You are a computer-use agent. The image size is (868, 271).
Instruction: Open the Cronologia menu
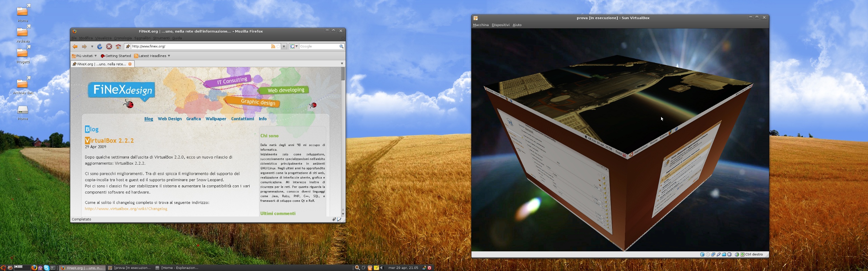click(123, 38)
